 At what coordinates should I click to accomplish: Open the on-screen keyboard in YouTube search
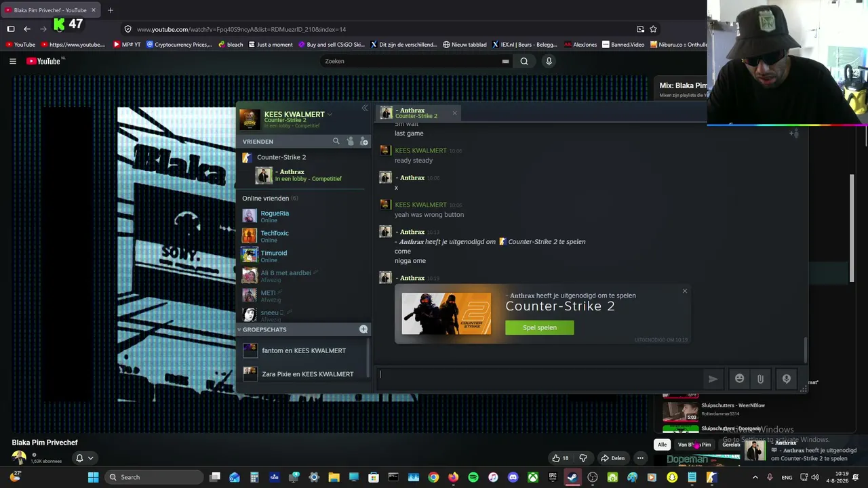tap(505, 61)
